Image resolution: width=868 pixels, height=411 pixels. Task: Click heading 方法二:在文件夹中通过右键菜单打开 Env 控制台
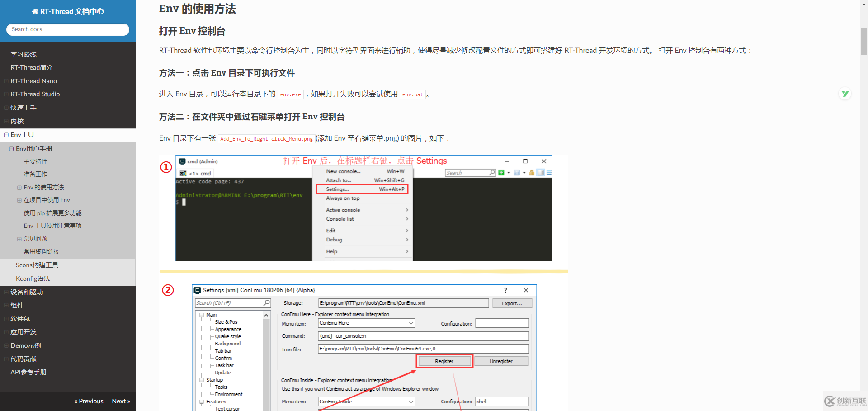point(252,117)
